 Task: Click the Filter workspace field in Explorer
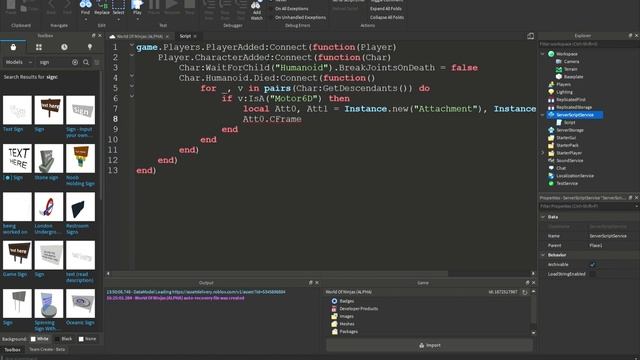588,44
